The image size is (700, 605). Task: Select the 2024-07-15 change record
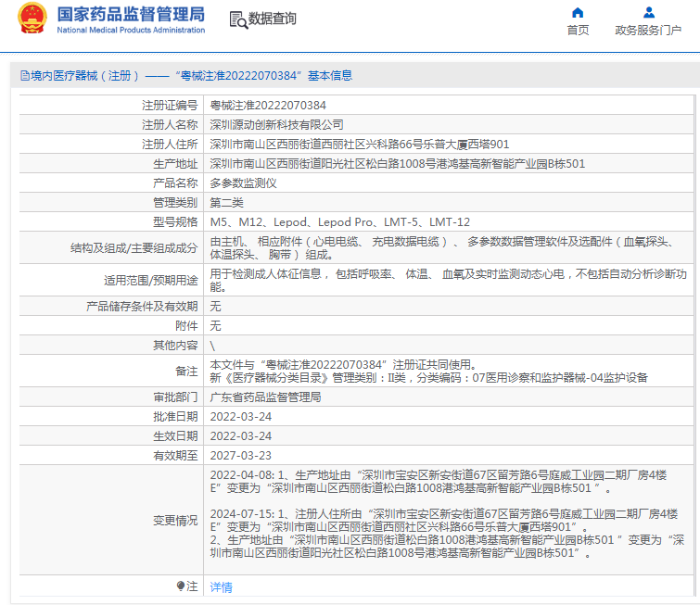click(x=447, y=534)
